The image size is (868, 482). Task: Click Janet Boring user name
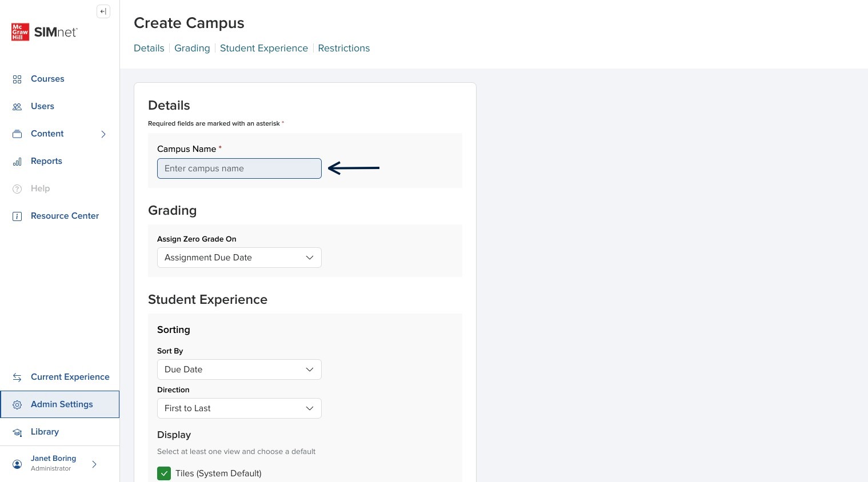coord(53,458)
